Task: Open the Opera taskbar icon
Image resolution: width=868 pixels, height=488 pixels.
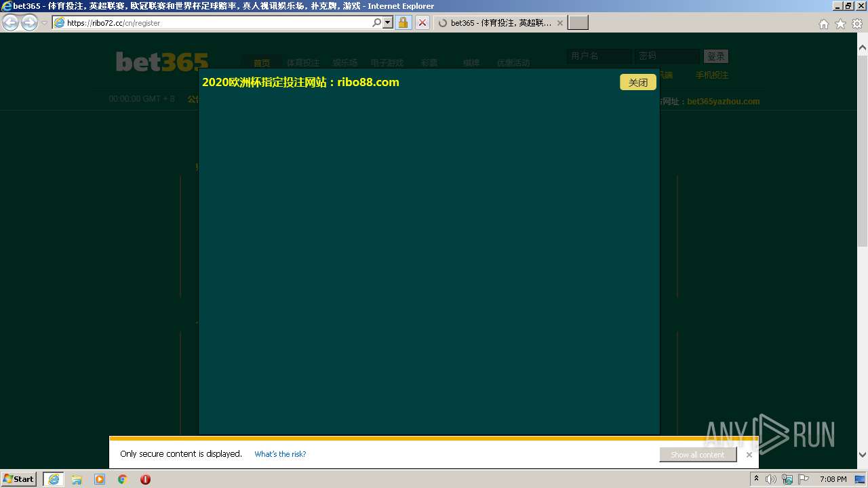Action: (x=145, y=479)
